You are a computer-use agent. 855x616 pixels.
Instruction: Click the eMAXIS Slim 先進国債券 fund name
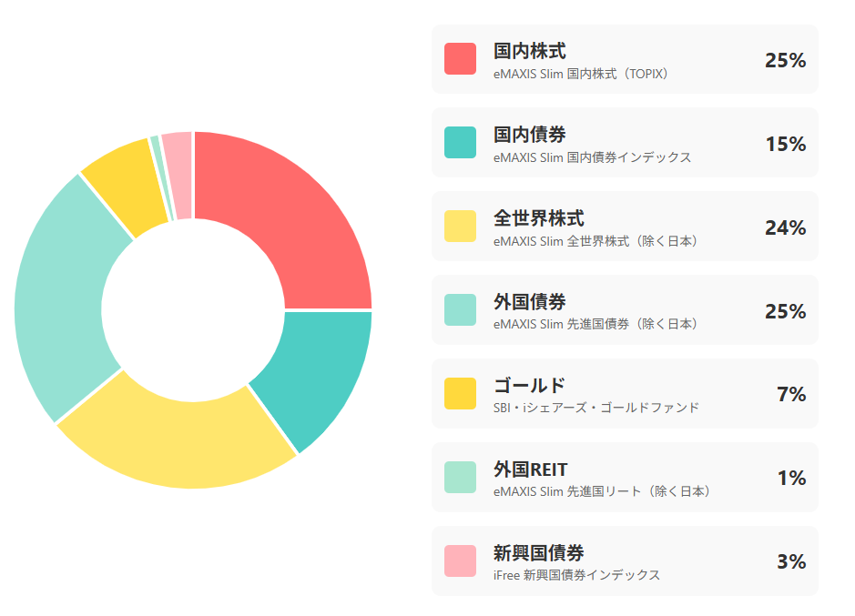[597, 324]
